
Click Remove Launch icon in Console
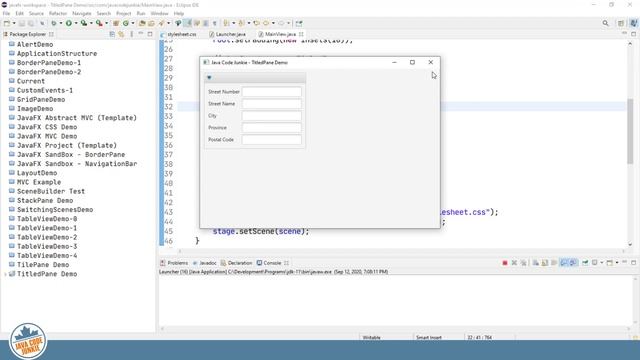(514, 263)
